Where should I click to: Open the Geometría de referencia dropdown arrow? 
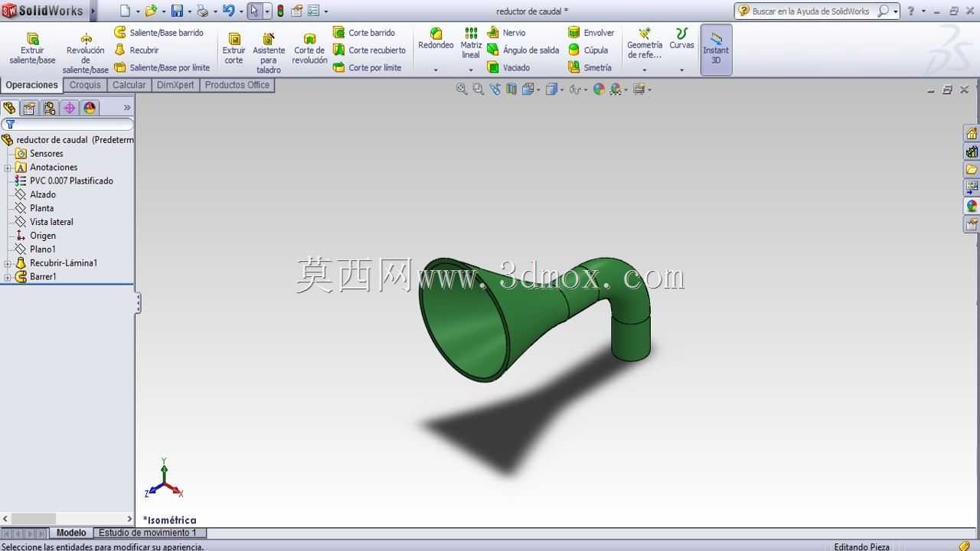pos(645,70)
